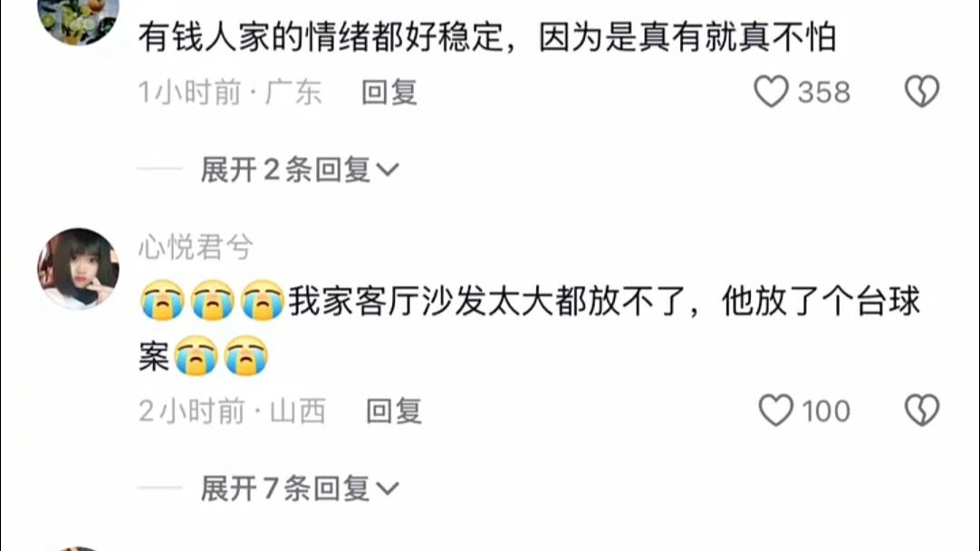This screenshot has height=551, width=980.
Task: Like the comment with 100 likes
Action: point(775,411)
